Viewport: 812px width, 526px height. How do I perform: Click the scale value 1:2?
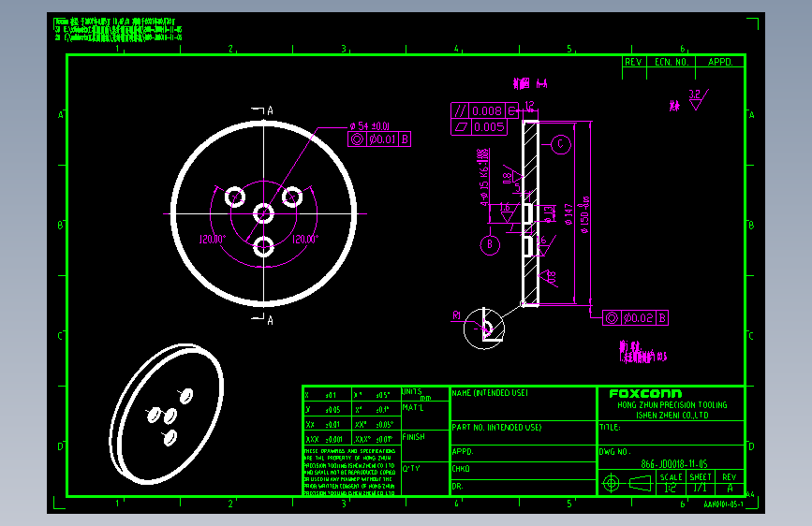671,489
